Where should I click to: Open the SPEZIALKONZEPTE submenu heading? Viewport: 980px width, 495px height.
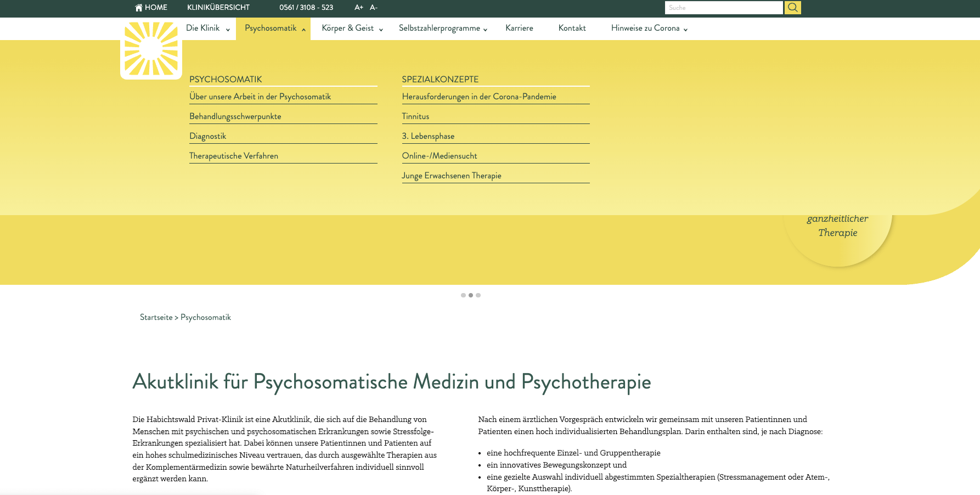(x=440, y=80)
